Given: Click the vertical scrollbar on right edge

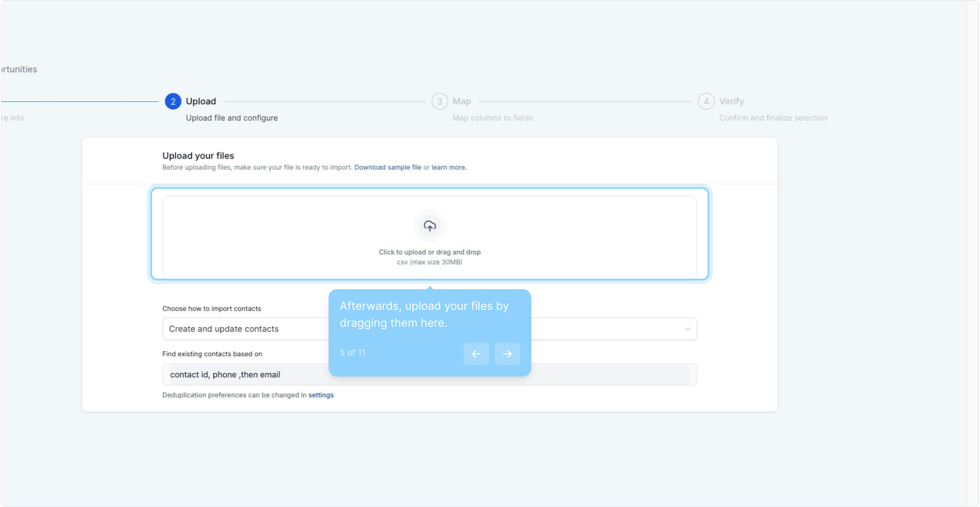Looking at the screenshot, I should pyautogui.click(x=972, y=253).
